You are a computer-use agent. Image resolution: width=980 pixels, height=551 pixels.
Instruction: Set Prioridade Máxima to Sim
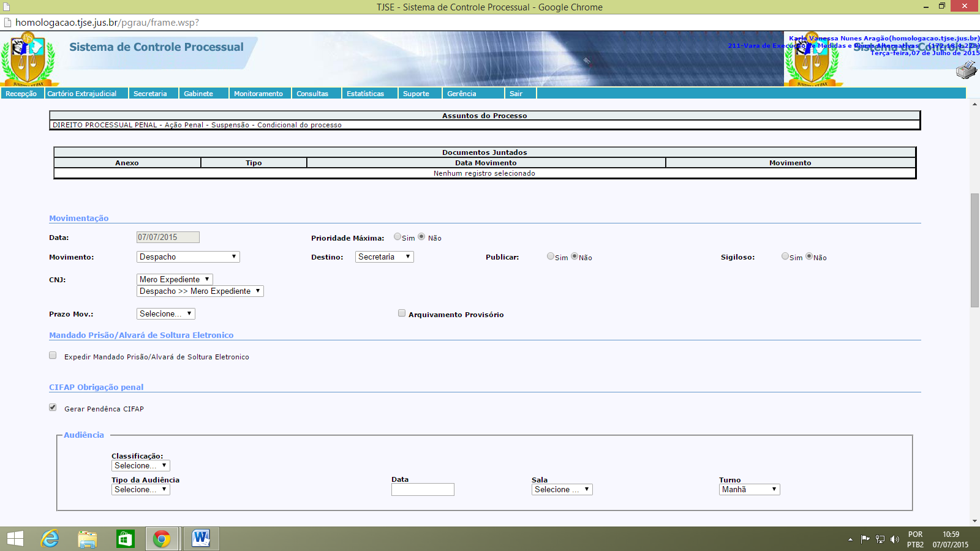398,237
